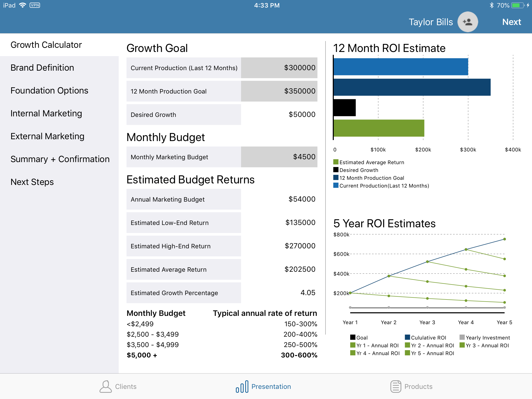Tap the VPN status indicator
Image resolution: width=532 pixels, height=399 pixels.
coord(35,5)
